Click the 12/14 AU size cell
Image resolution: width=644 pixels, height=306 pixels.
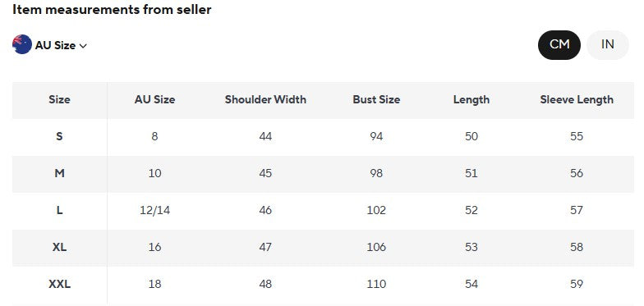[x=154, y=210]
